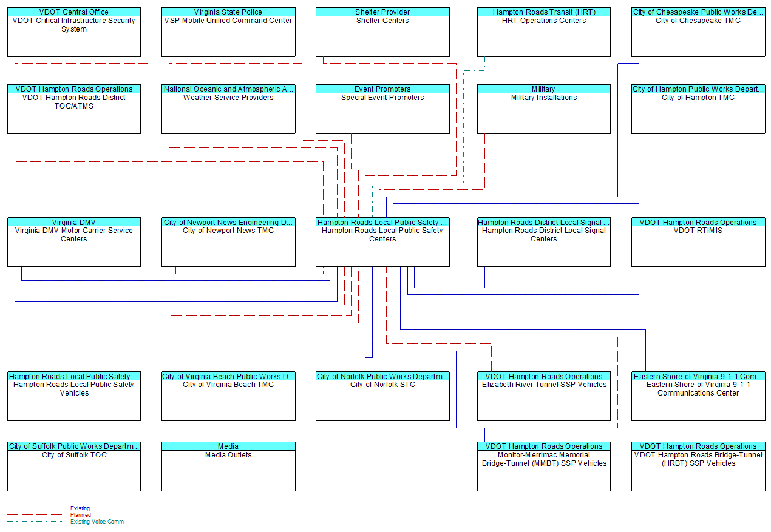771x532 pixels.
Task: Select the cyan 'Hampton Roads District Local Signal' header
Action: click(544, 222)
